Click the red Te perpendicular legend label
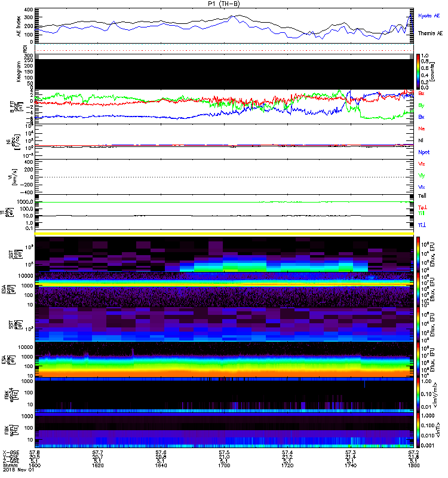 coord(422,207)
